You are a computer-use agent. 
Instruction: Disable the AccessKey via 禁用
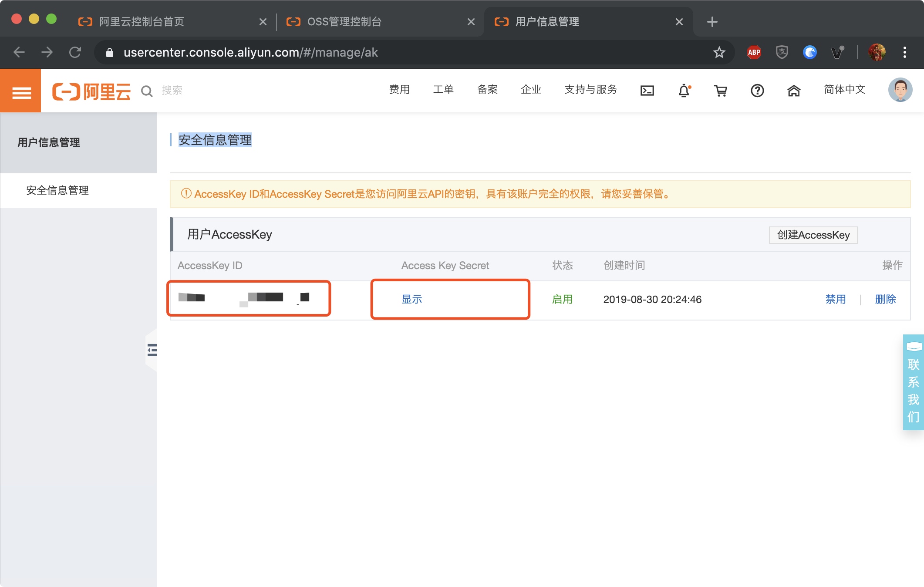coord(835,299)
